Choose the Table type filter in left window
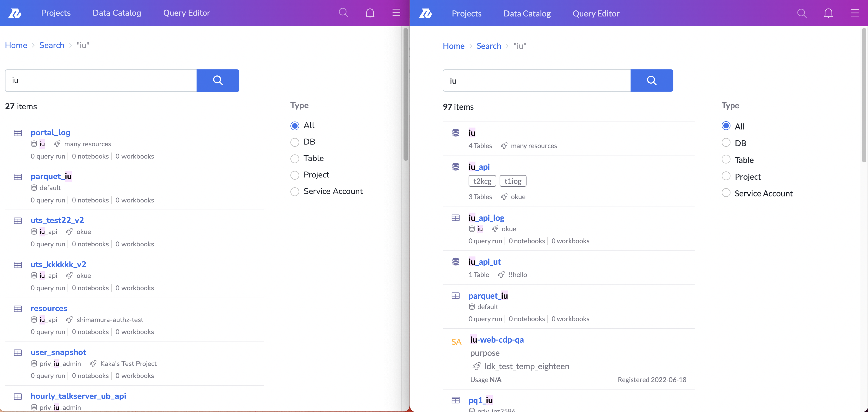 pos(295,159)
